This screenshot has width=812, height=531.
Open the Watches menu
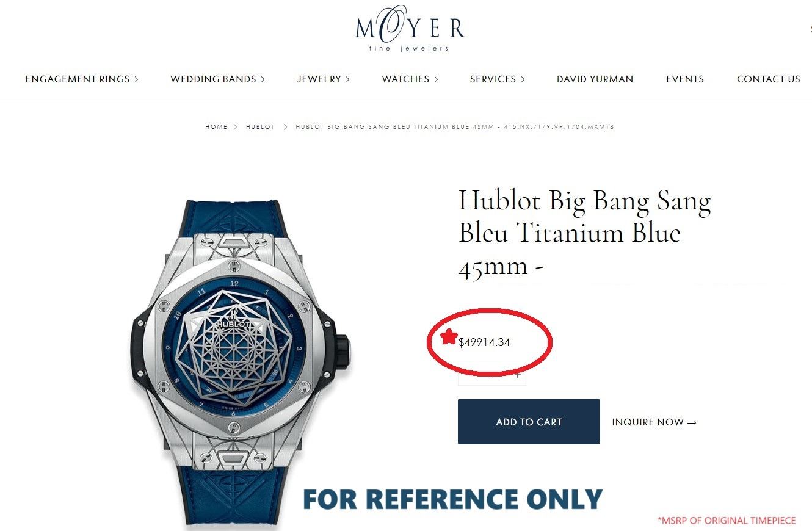410,79
